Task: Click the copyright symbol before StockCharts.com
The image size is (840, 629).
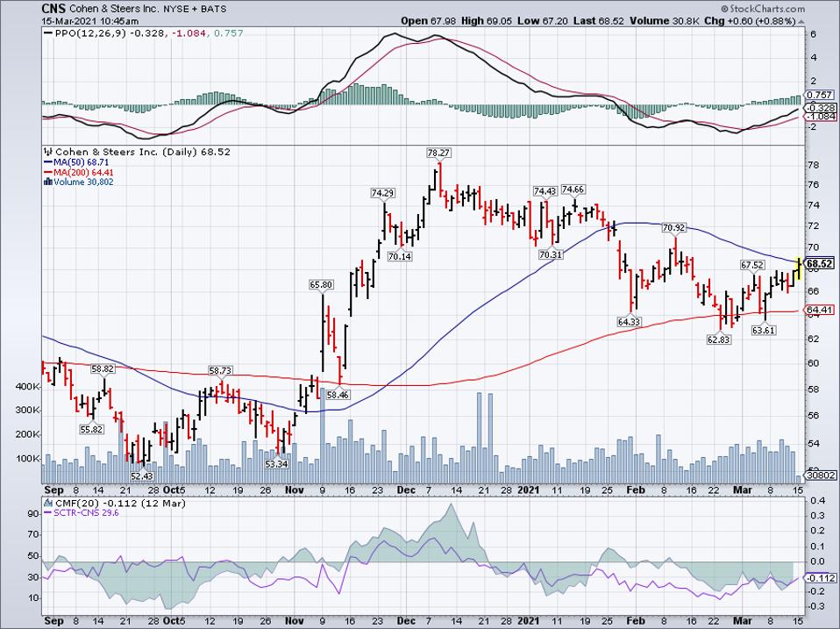Action: tap(725, 9)
